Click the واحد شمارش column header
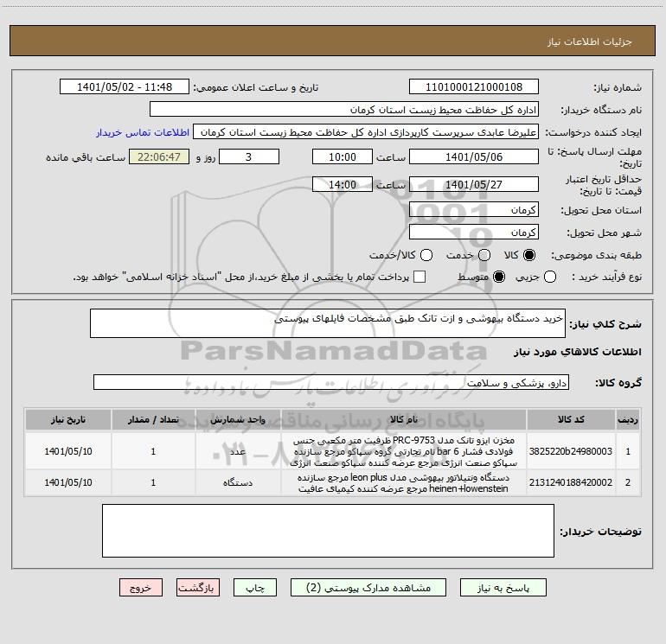Screen dimensions: 666x644 point(238,420)
